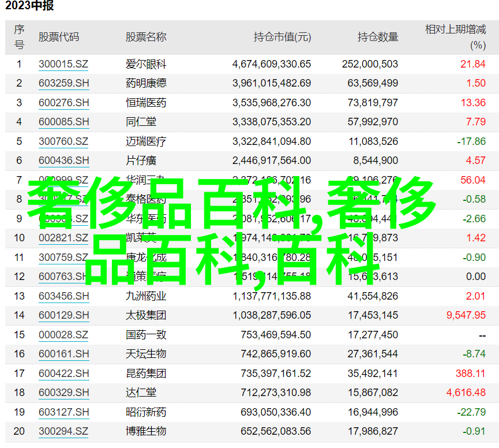Click holding quantity 63,569,499
The width and height of the screenshot is (499, 448).
(373, 84)
